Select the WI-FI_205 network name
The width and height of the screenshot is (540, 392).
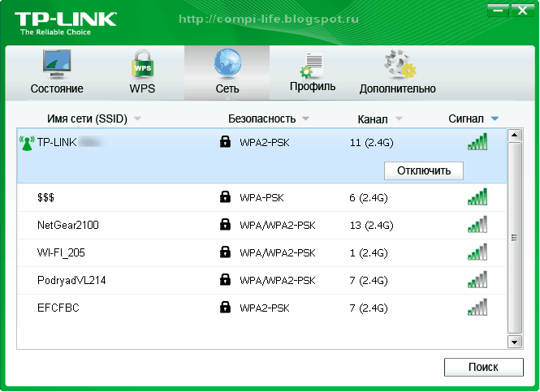pyautogui.click(x=61, y=252)
